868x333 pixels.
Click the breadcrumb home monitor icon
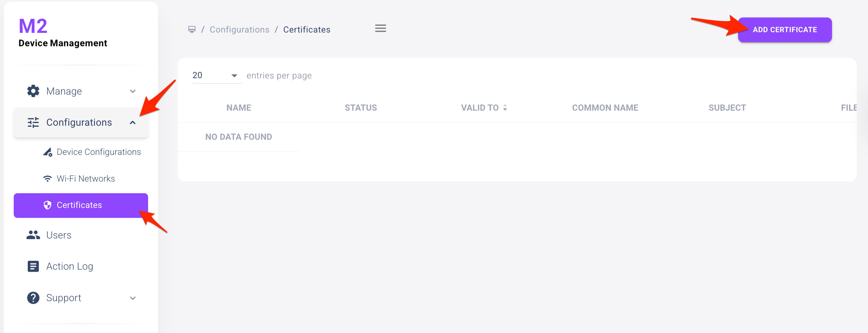[x=192, y=30]
